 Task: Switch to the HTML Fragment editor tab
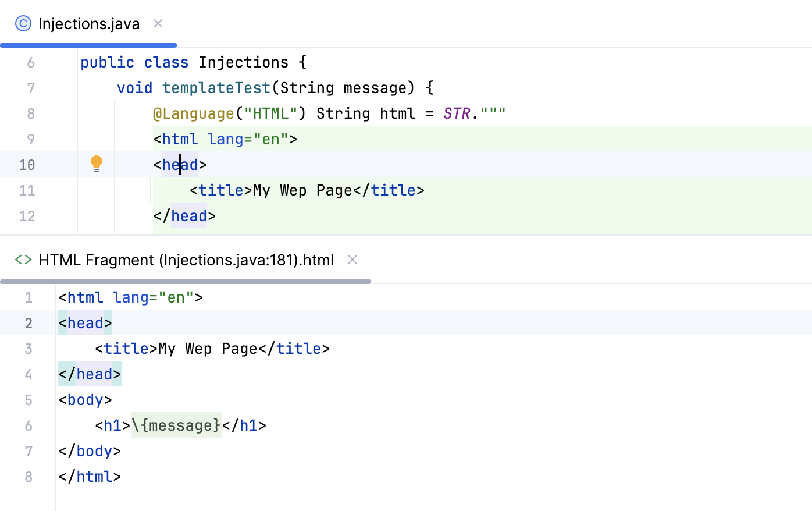click(186, 260)
